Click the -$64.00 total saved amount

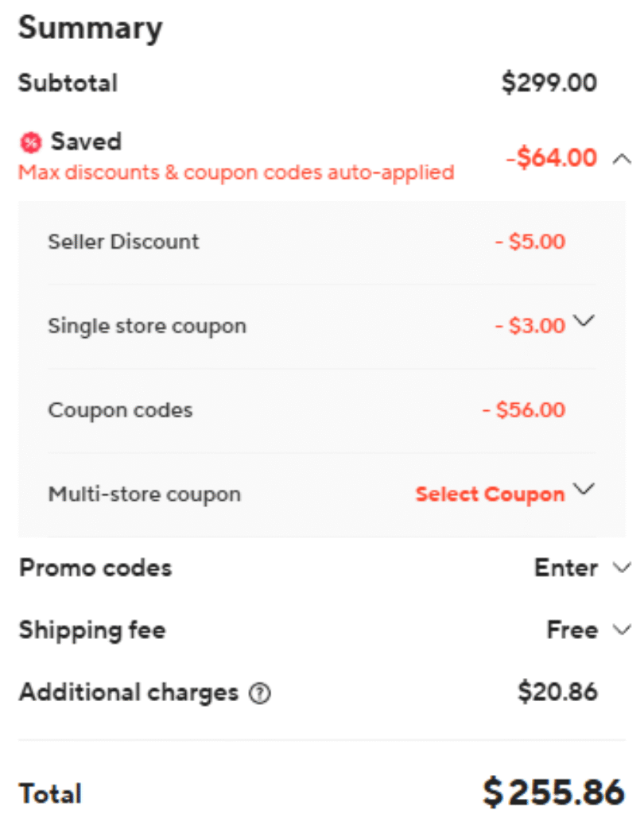[551, 157]
